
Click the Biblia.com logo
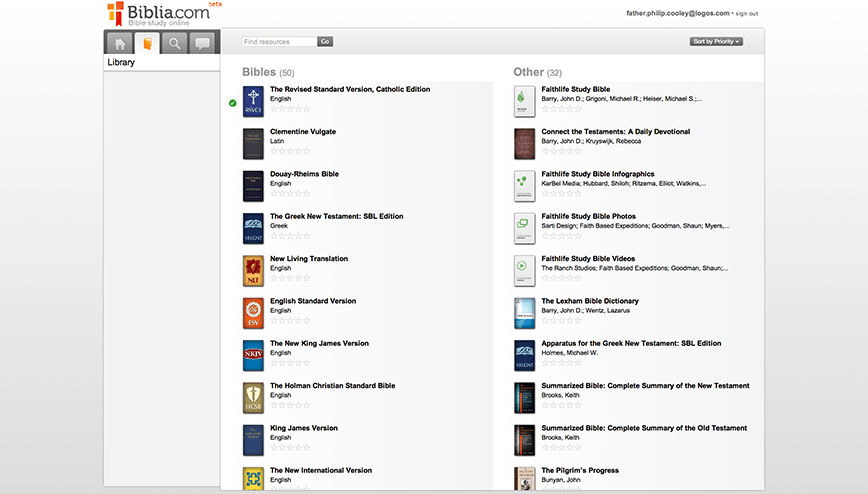pyautogui.click(x=161, y=14)
